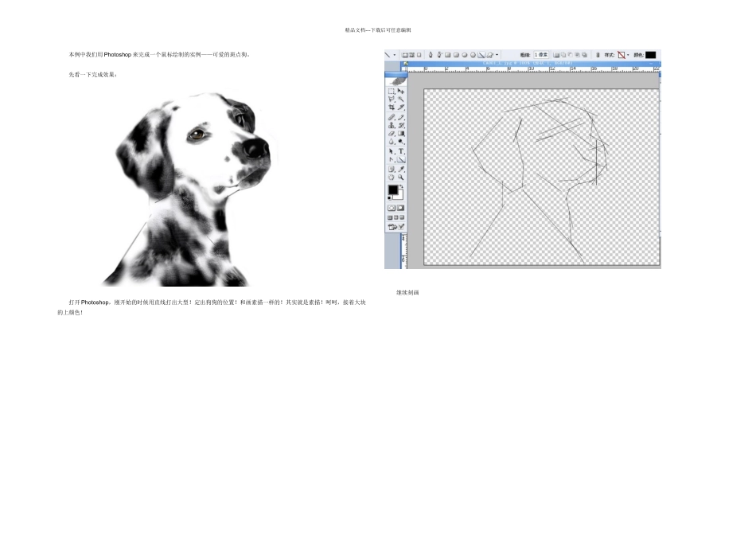Screen dimensions: 756x535
Task: Open the Line tool preset picker arrow
Action: [396, 55]
